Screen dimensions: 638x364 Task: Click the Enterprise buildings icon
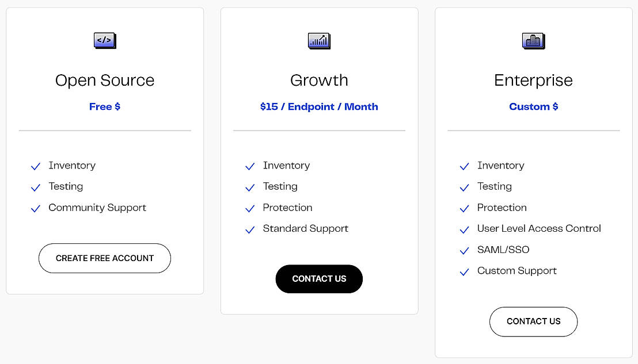(x=533, y=41)
